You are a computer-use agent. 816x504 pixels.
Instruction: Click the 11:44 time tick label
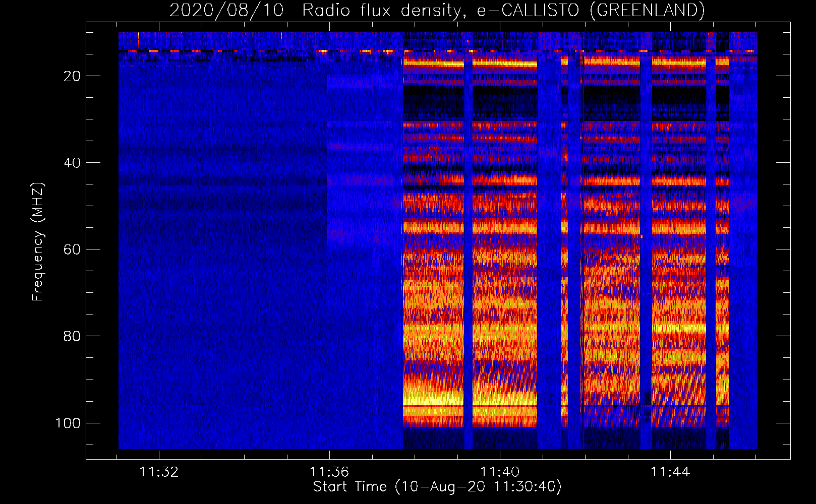pyautogui.click(x=670, y=472)
